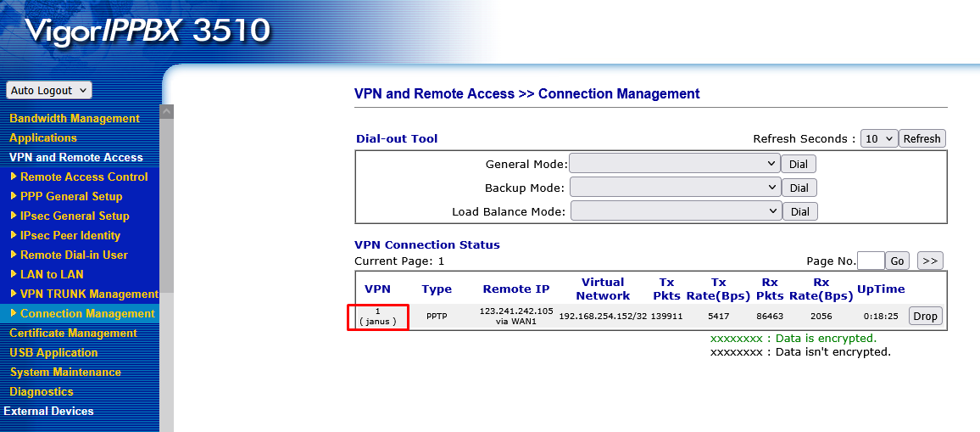Open IPsec General Setup menu item
This screenshot has width=980, height=432.
pyautogui.click(x=75, y=216)
